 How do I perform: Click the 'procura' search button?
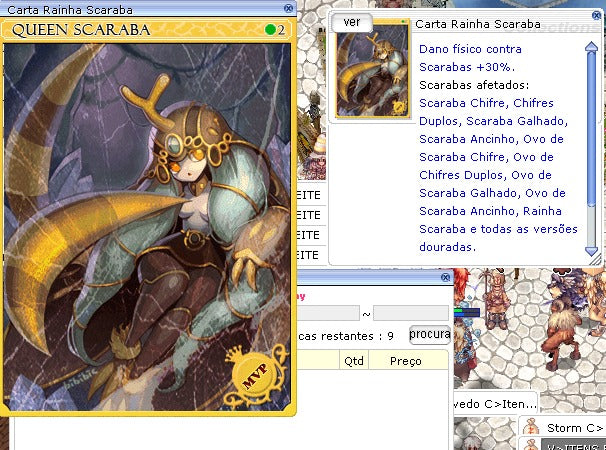coord(430,334)
